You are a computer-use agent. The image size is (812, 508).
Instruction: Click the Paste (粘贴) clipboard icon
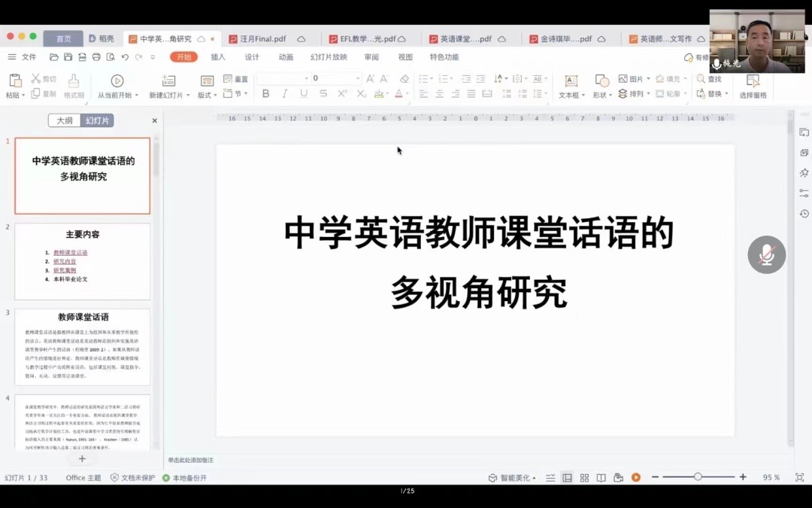click(14, 81)
